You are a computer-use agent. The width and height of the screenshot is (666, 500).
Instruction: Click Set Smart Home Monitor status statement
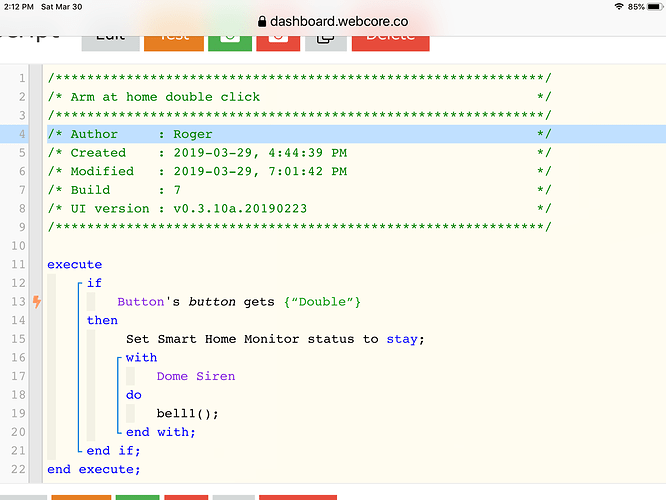tap(275, 339)
